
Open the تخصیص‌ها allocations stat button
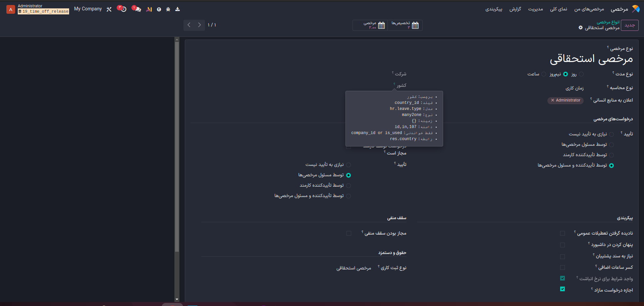click(x=405, y=25)
